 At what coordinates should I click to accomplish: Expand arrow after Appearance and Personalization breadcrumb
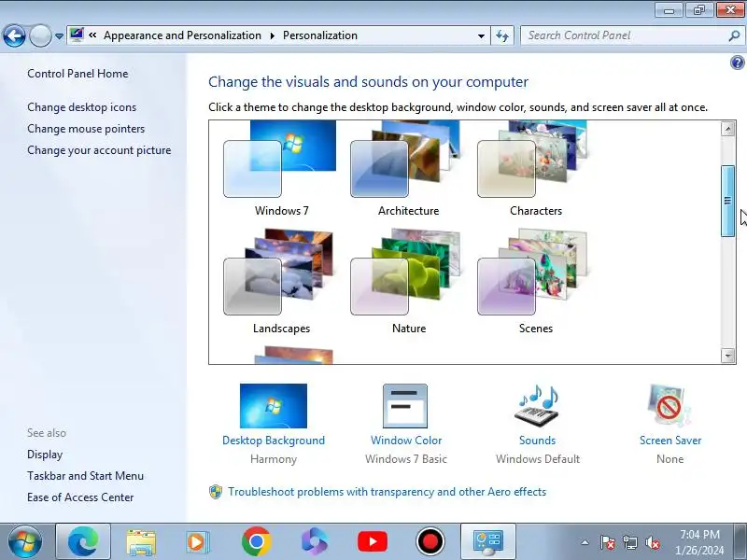pos(272,35)
